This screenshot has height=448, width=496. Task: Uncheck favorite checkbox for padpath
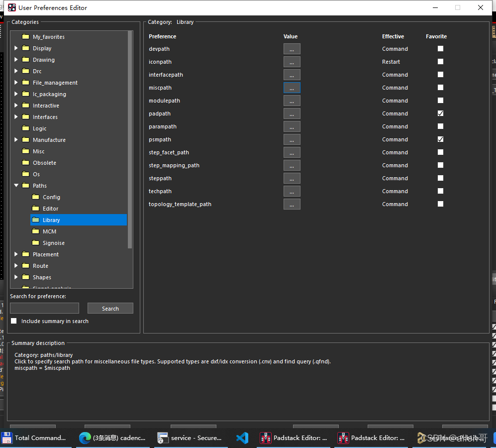440,113
